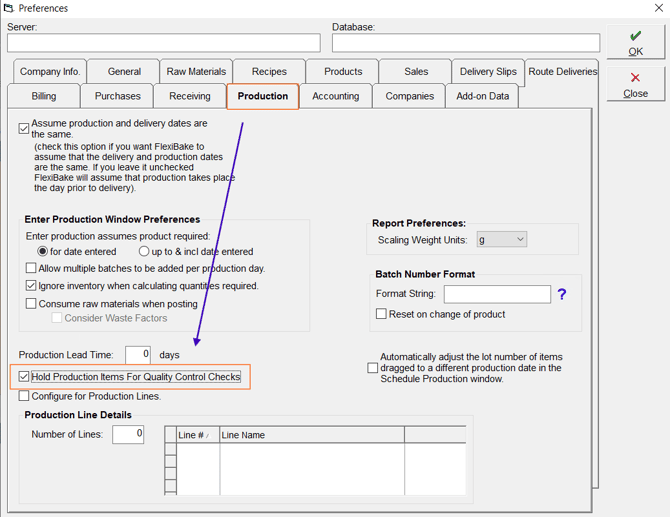Toggle Reset on change of product checkbox
Image resolution: width=670 pixels, height=517 pixels.
pos(381,314)
